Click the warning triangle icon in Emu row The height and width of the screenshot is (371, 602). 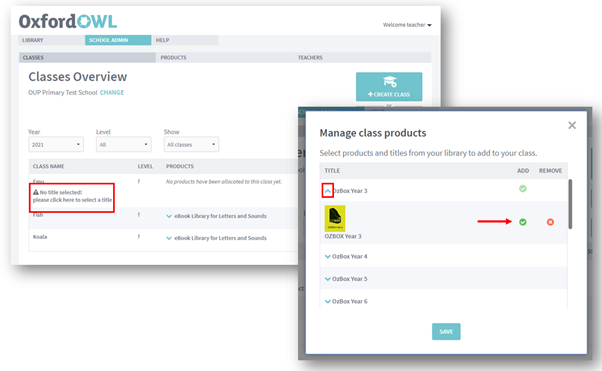(36, 192)
